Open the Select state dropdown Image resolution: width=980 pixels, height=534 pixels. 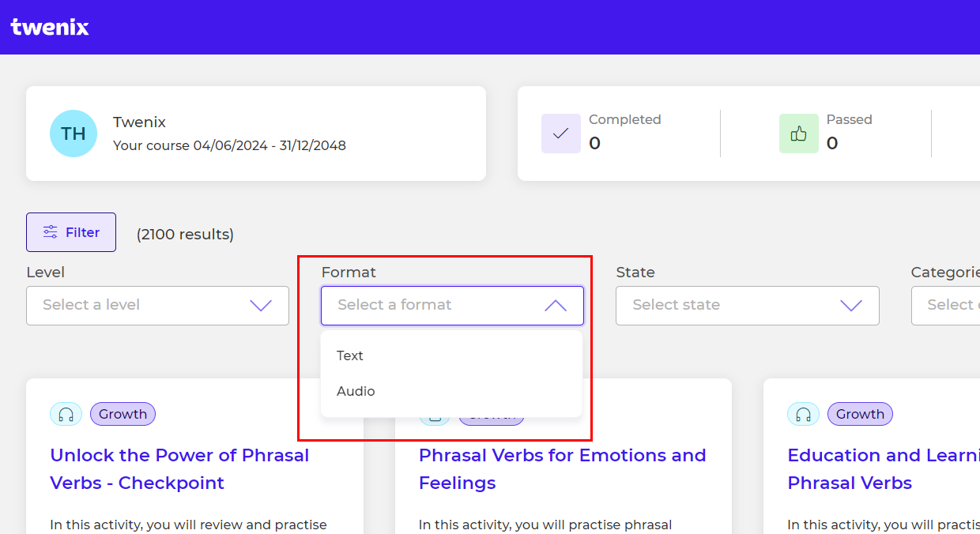pyautogui.click(x=748, y=306)
